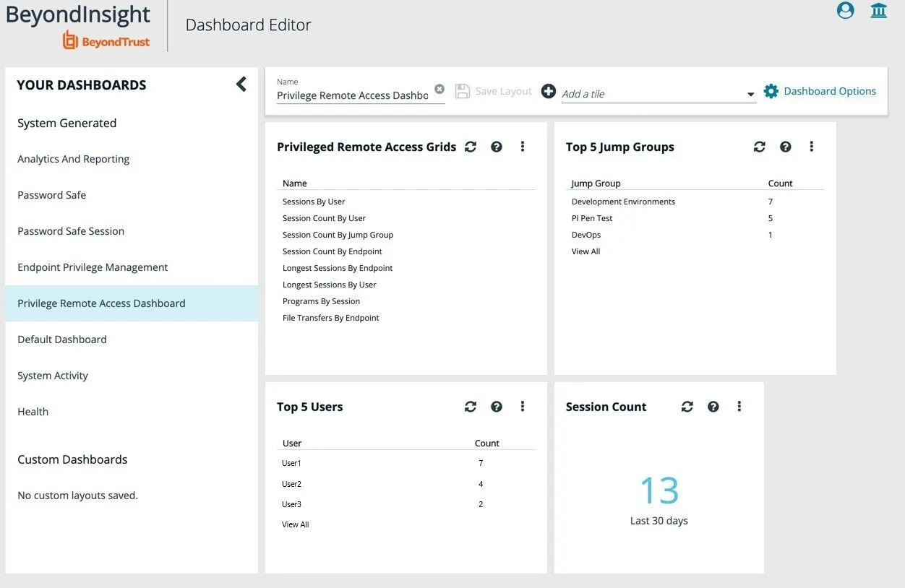Open Sessions By User grid
905x588 pixels.
pyautogui.click(x=314, y=202)
